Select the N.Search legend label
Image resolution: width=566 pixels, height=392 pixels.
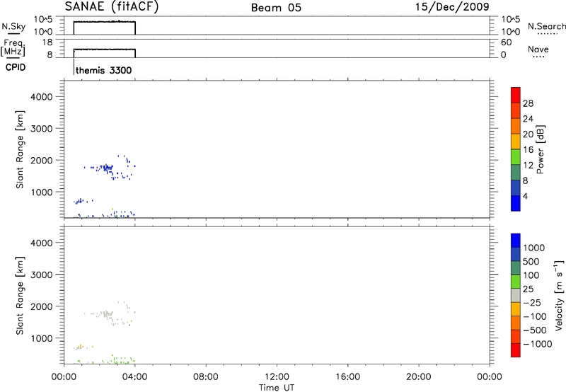pyautogui.click(x=546, y=26)
